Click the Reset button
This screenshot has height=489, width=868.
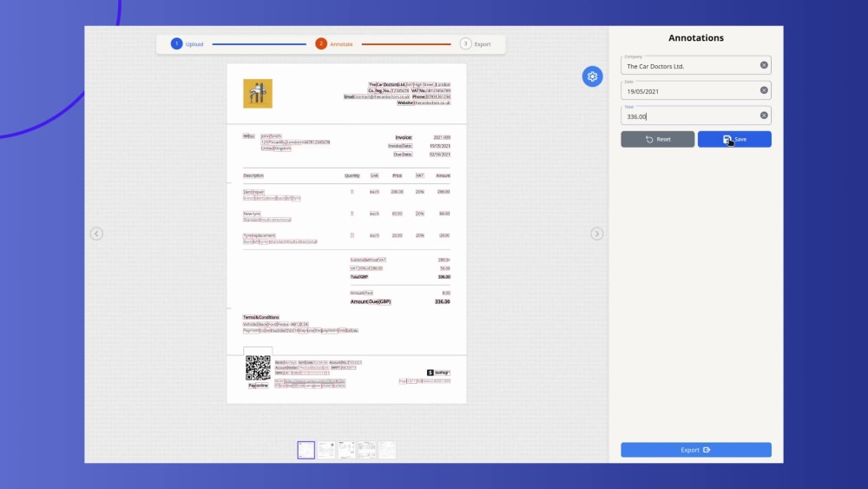(657, 139)
